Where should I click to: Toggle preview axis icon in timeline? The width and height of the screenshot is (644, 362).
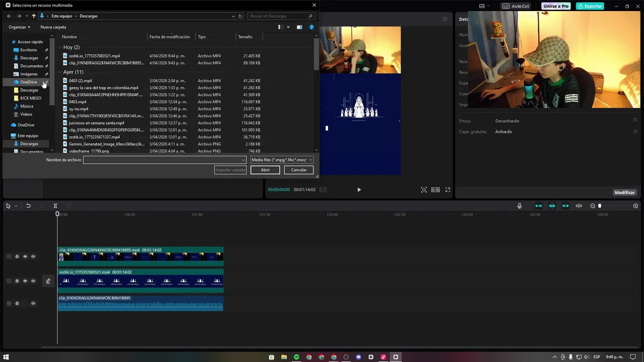coord(579,206)
